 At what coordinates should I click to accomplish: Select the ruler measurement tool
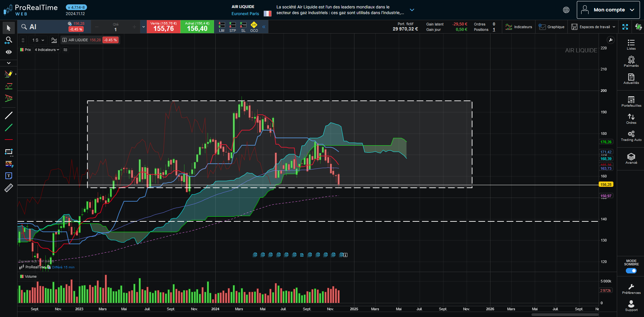click(x=9, y=188)
